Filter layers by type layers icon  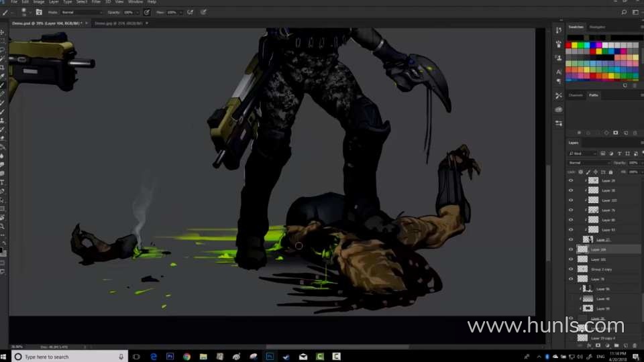(x=619, y=154)
